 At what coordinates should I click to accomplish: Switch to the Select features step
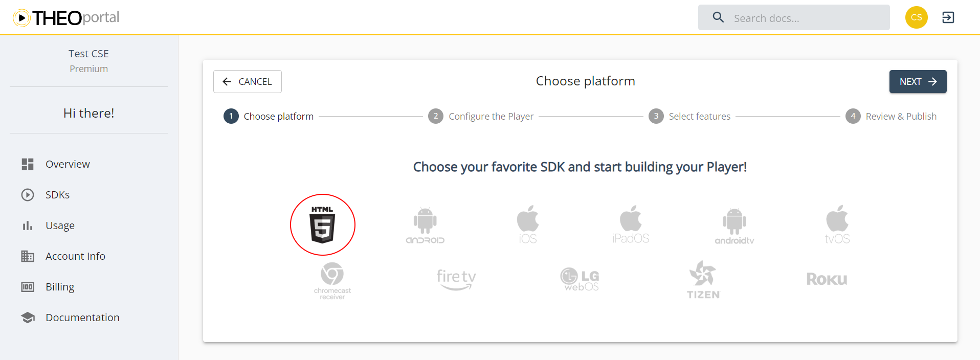point(689,116)
